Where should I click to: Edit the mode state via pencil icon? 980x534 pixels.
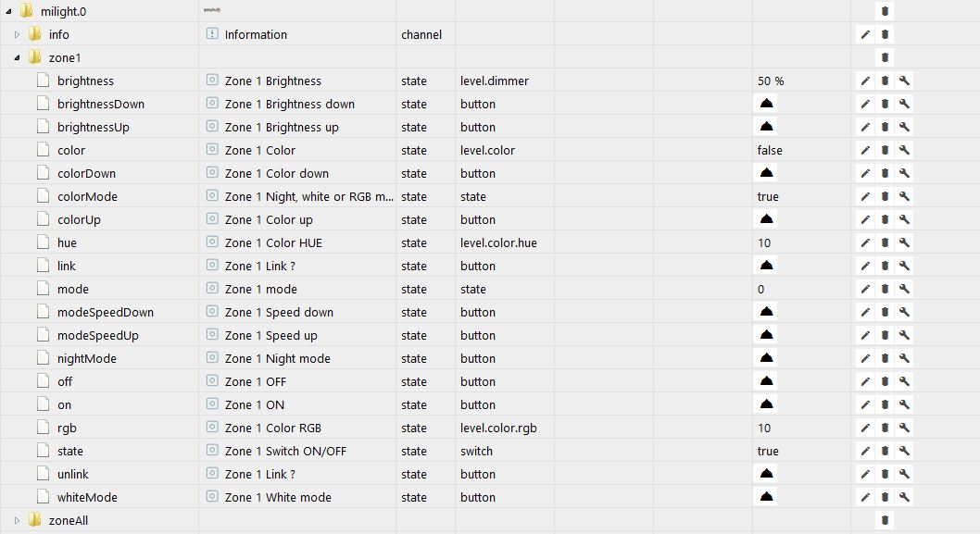click(865, 289)
